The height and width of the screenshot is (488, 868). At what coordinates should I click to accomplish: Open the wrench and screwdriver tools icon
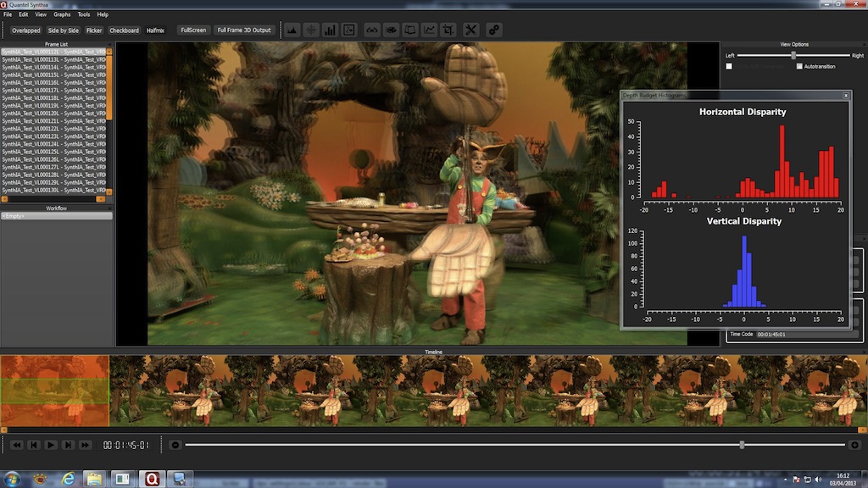coord(471,30)
